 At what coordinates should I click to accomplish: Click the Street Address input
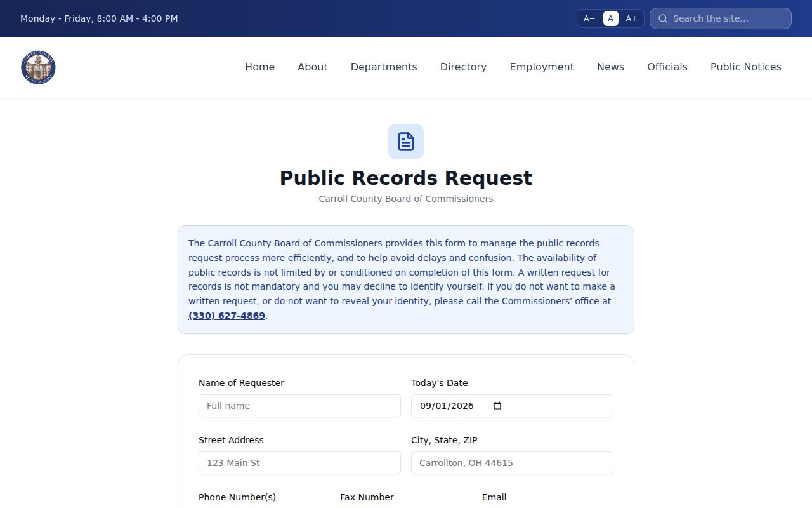[x=299, y=463]
